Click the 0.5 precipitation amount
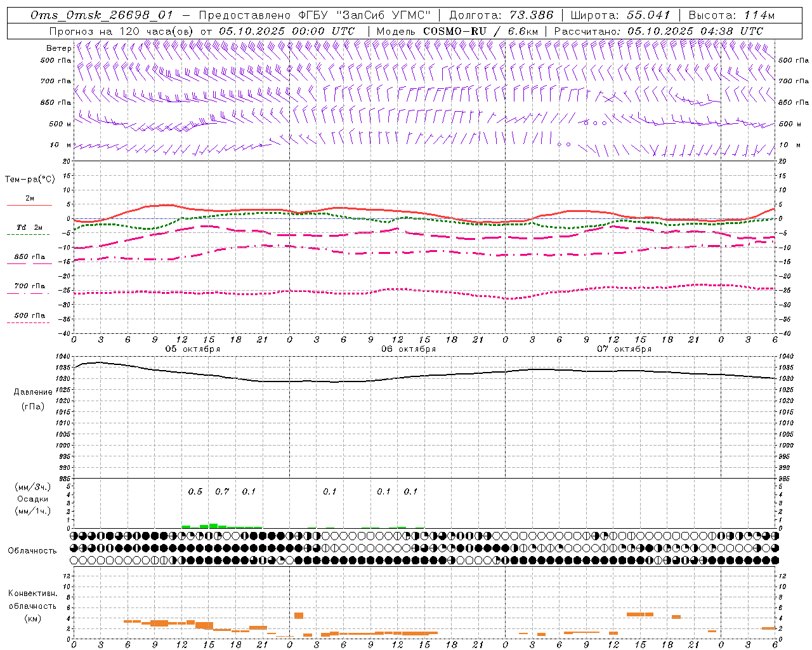Viewport: 812px width, 650px height. pos(195,491)
